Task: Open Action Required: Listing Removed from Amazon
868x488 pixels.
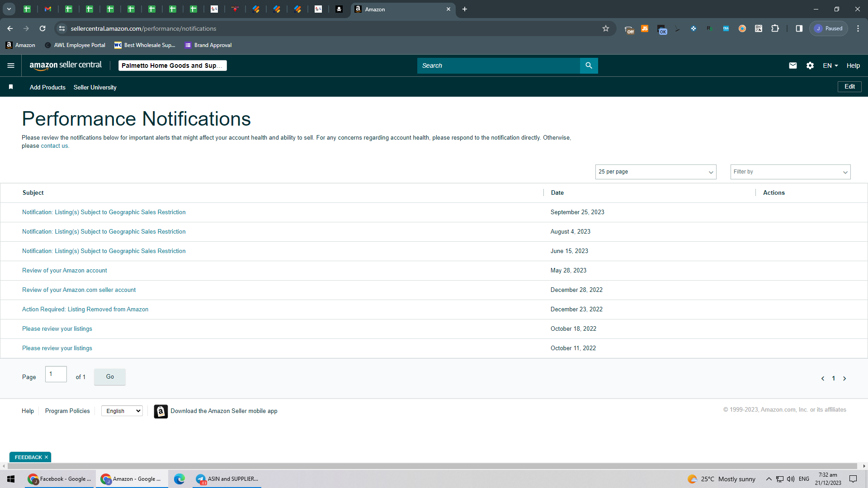Action: [x=85, y=310]
